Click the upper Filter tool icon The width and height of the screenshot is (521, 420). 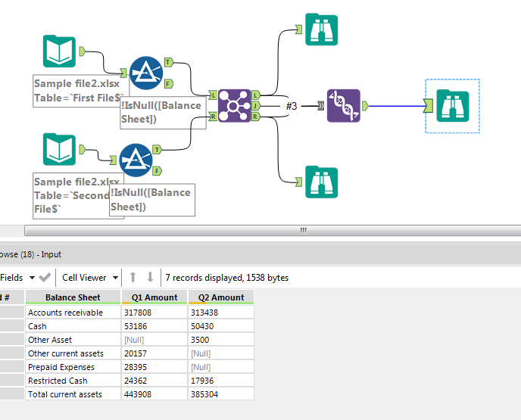tap(145, 73)
